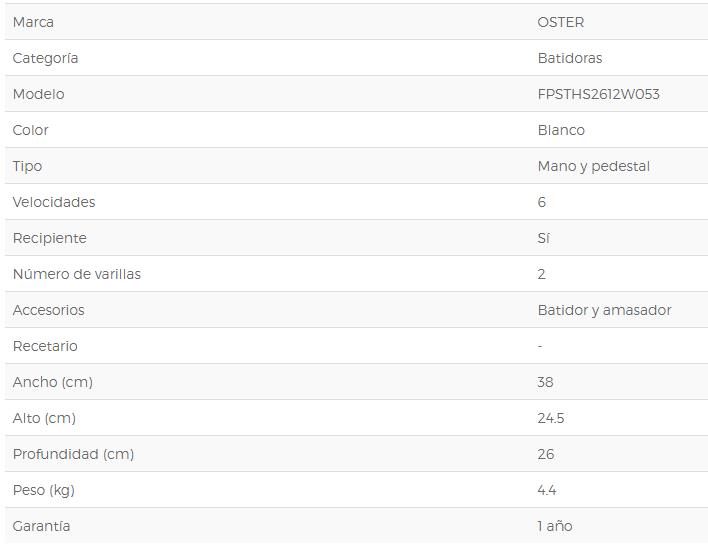Click the Marca row label

coord(33,22)
